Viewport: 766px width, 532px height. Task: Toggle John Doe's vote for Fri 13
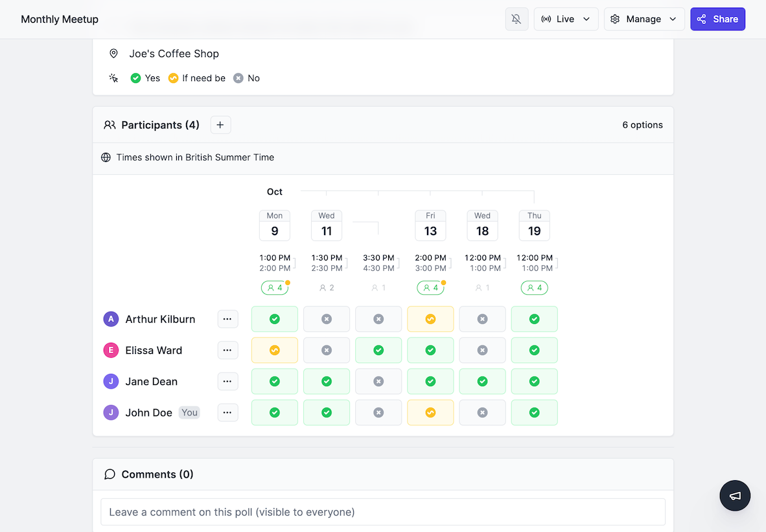430,413
